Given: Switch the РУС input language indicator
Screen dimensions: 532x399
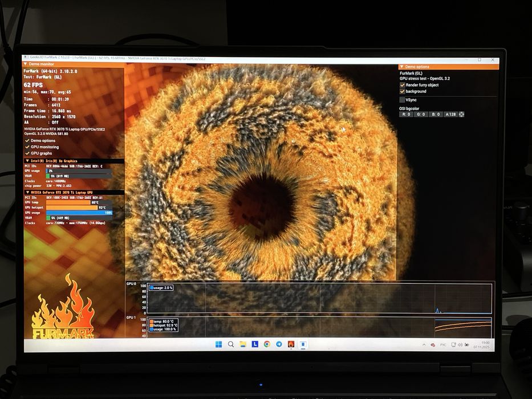Looking at the screenshot, I should [443, 345].
